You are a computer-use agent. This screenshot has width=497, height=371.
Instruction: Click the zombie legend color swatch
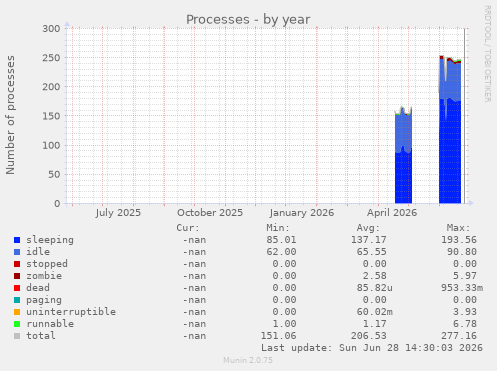pos(17,276)
